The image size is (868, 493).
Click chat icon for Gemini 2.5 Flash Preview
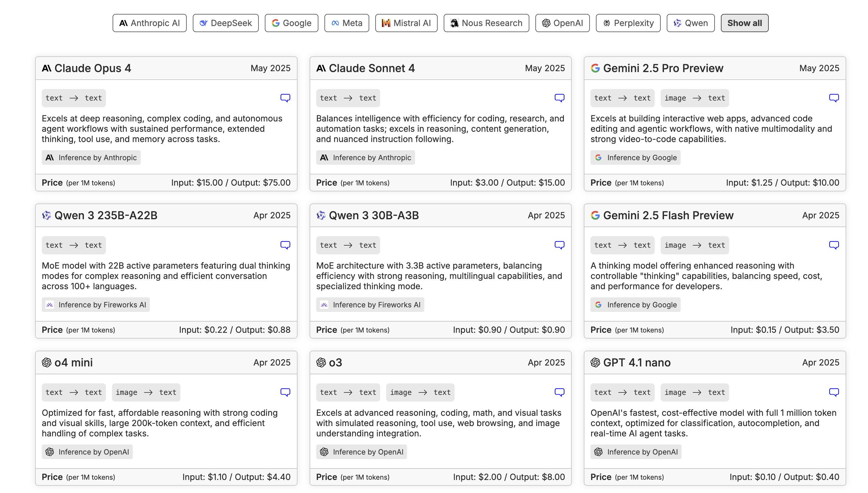coord(833,245)
